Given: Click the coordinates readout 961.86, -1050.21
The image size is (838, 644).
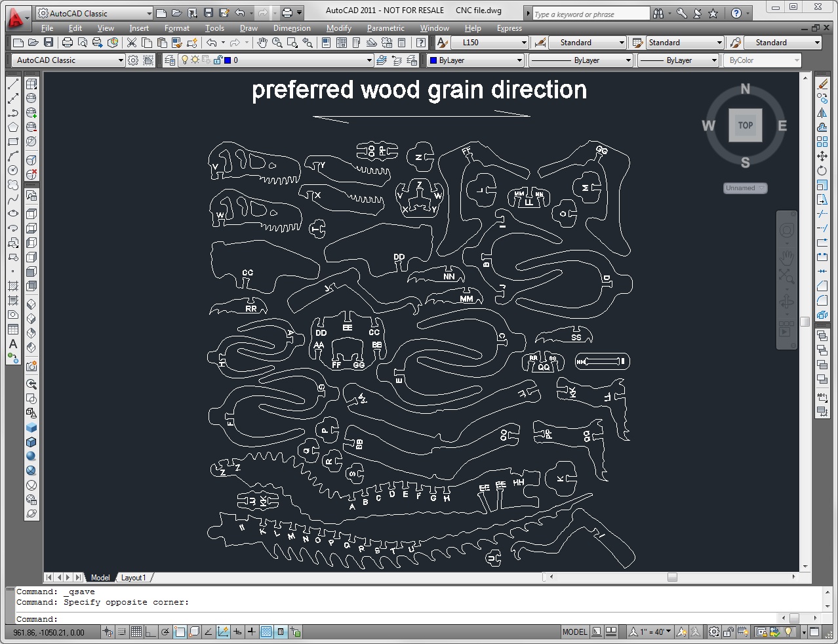Looking at the screenshot, I should (x=49, y=633).
